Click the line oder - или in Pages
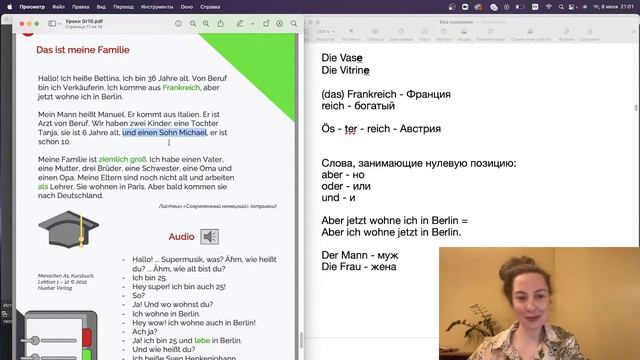 tap(346, 186)
